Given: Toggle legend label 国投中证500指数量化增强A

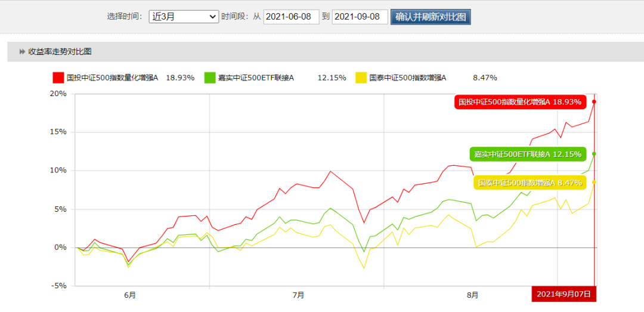Looking at the screenshot, I should click(x=112, y=78).
